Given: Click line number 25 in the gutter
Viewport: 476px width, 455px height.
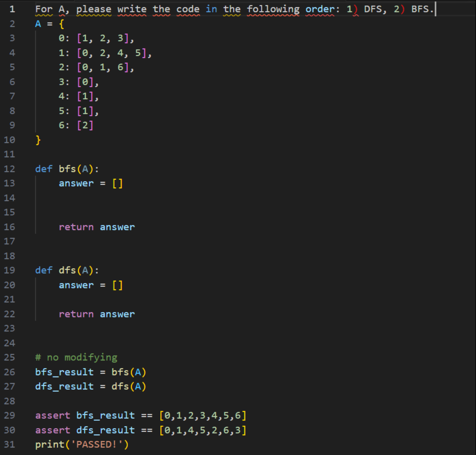Looking at the screenshot, I should (10, 357).
